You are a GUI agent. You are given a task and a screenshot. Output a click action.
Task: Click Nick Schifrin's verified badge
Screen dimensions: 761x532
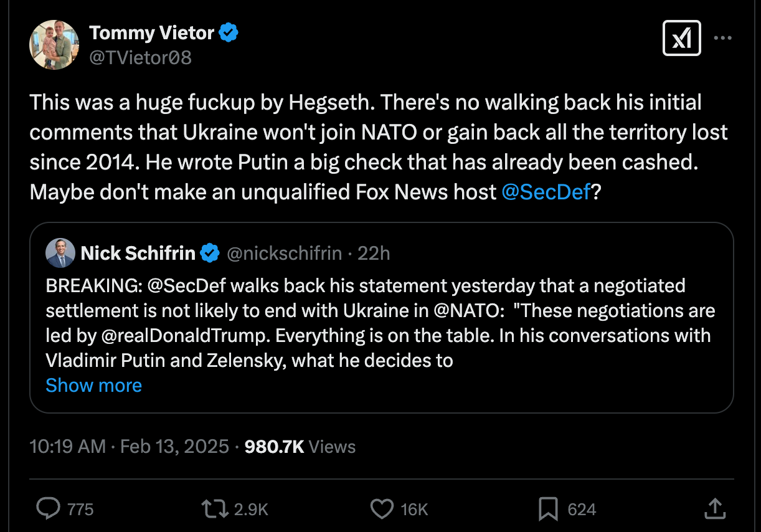(x=209, y=253)
